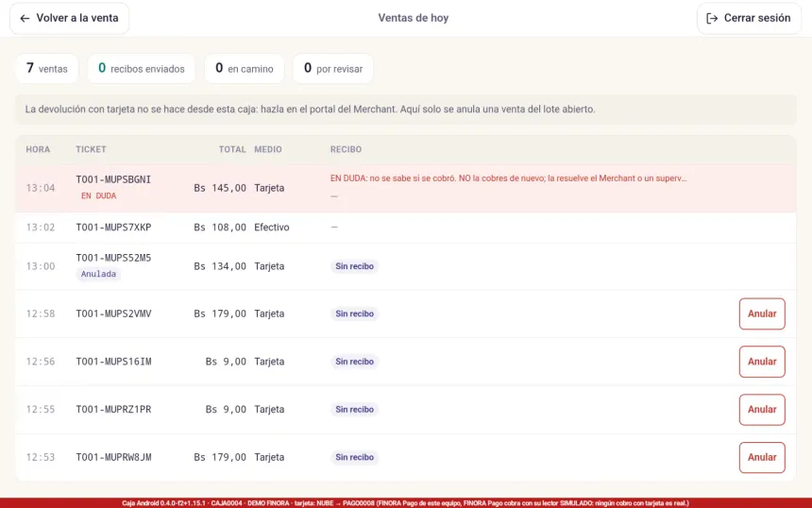This screenshot has width=812, height=508.
Task: Anular ticket T001-MUPRW8JM
Action: [x=762, y=457]
